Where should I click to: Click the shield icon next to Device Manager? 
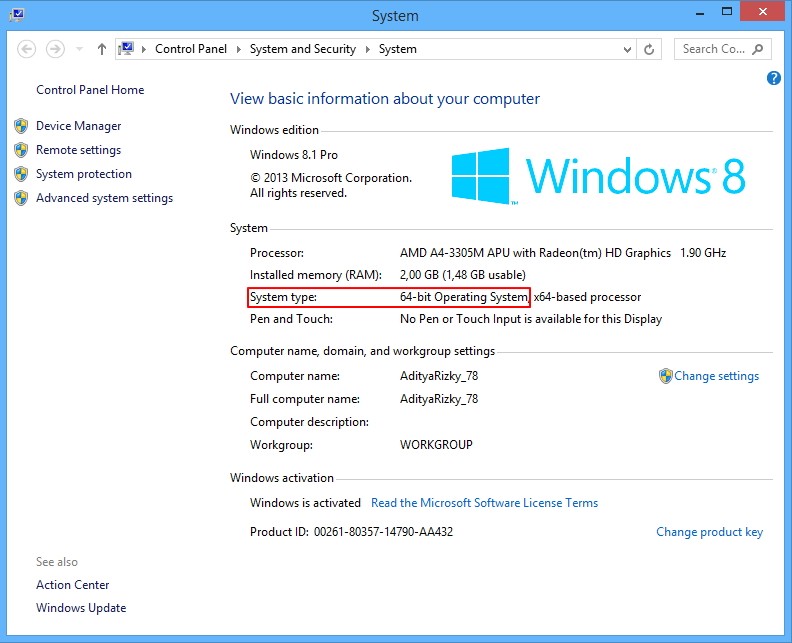pos(21,126)
